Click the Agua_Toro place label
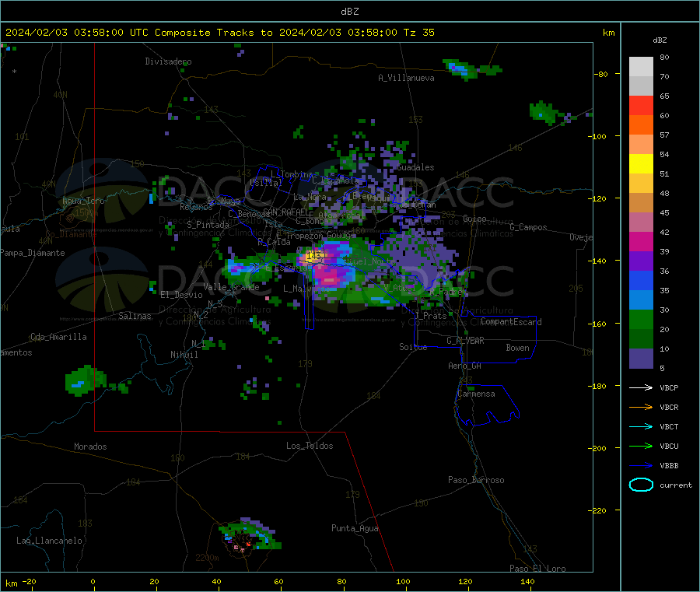700x592 pixels. pos(83,201)
